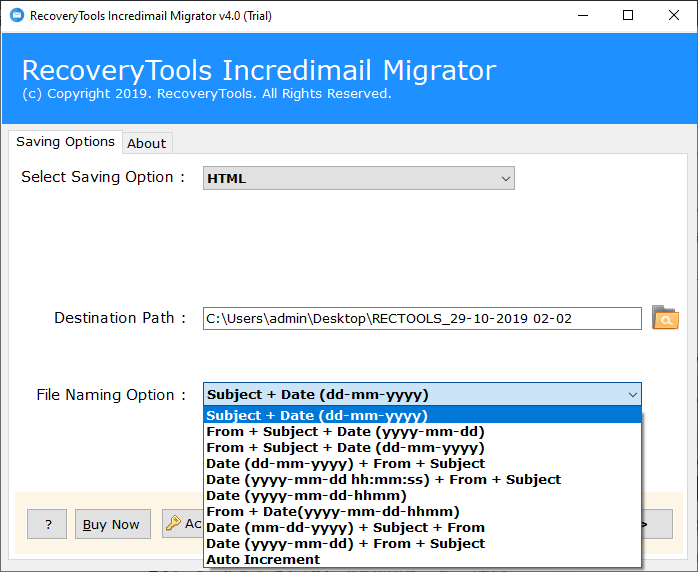Choose Auto Increment naming option

[422, 560]
